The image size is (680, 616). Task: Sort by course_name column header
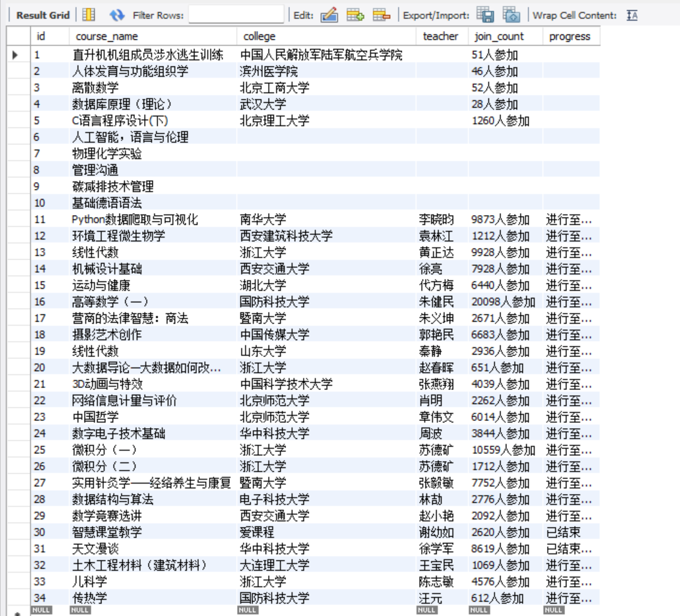pos(153,36)
